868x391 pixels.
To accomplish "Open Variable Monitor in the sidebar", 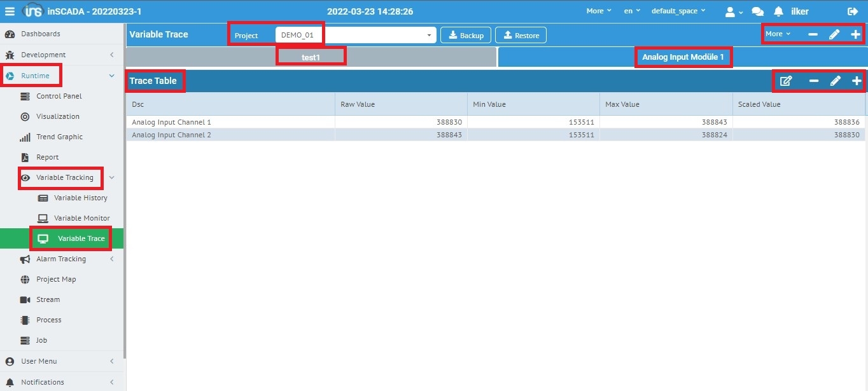I will [81, 218].
